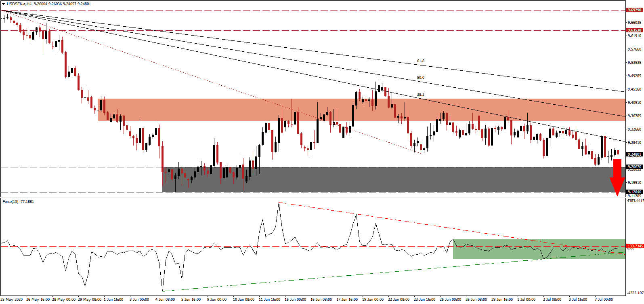Select the green rectangle in Force panel
This screenshot has width=644, height=304.
[539, 249]
